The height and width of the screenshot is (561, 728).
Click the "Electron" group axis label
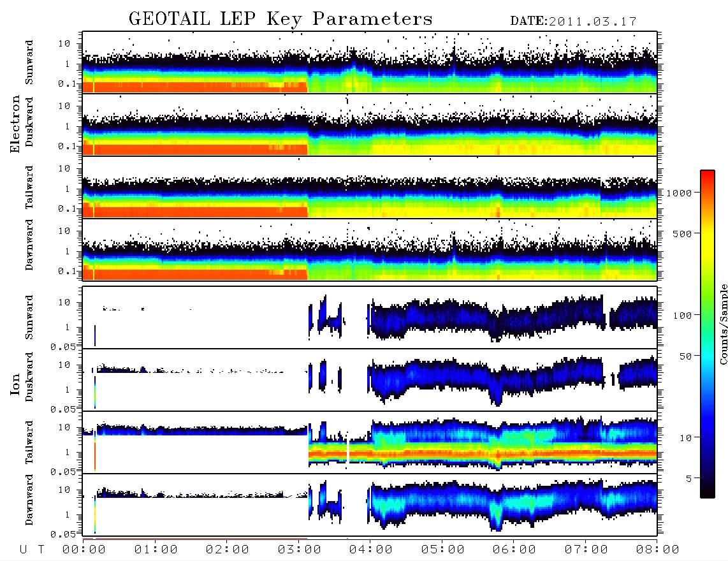pyautogui.click(x=15, y=124)
